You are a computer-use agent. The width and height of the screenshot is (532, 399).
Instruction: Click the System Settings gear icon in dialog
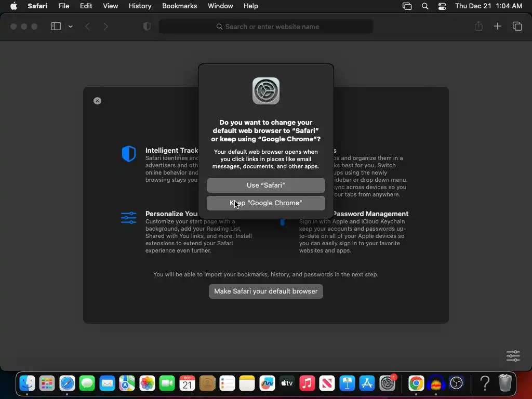pyautogui.click(x=266, y=91)
